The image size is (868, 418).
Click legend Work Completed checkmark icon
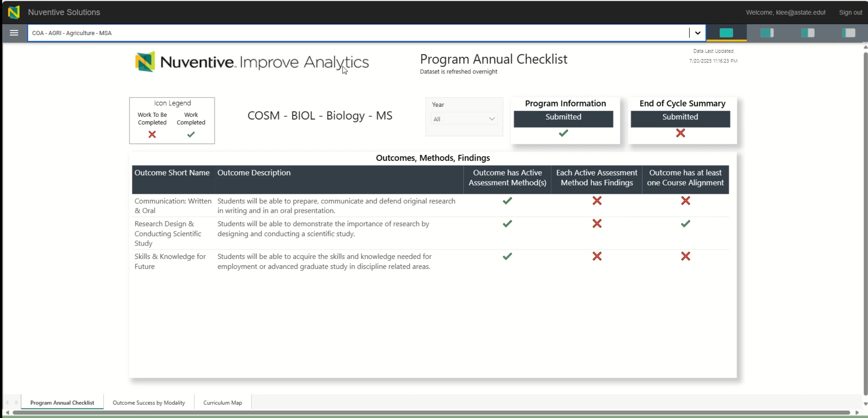(x=191, y=134)
